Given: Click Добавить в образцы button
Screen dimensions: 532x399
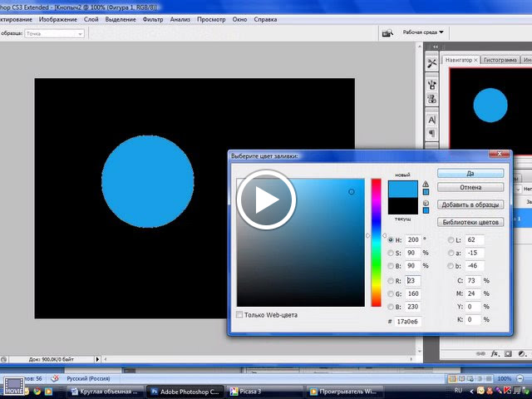Looking at the screenshot, I should click(470, 205).
